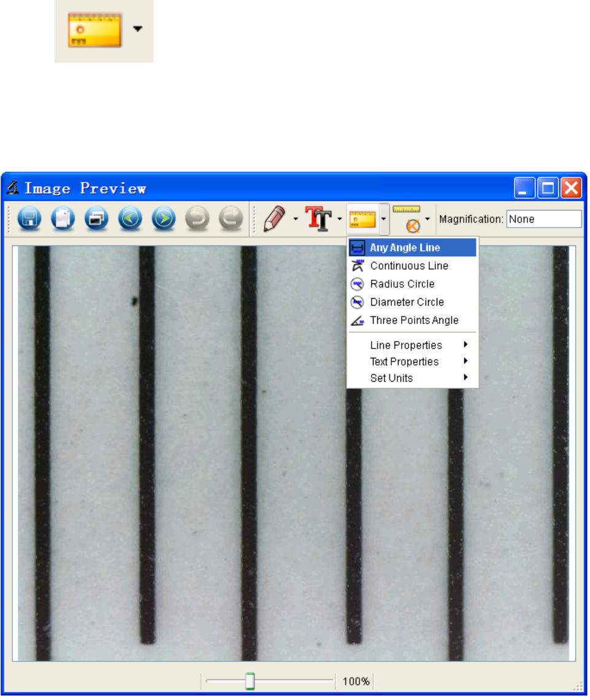This screenshot has height=700, width=590.
Task: Choose Diameter Circle from menu
Action: point(413,302)
